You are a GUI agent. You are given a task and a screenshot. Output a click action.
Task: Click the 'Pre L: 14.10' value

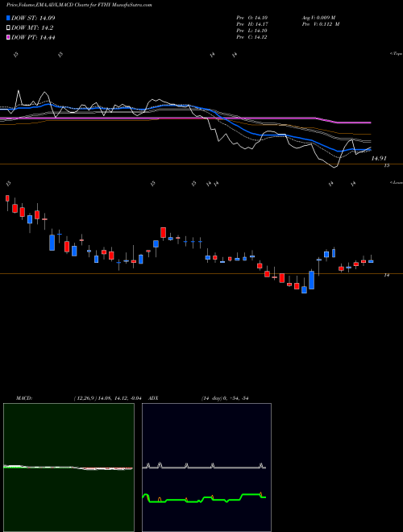252,31
